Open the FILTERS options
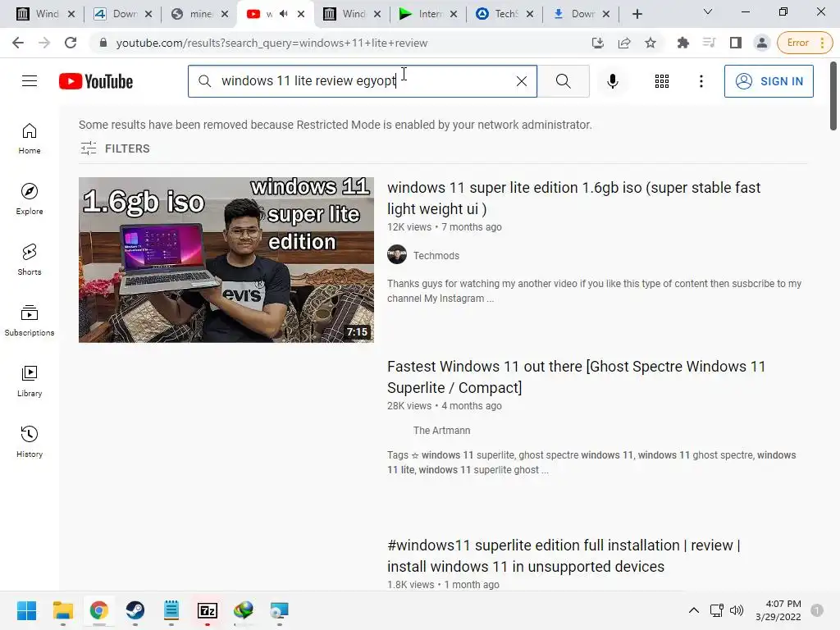840x630 pixels. pyautogui.click(x=115, y=148)
